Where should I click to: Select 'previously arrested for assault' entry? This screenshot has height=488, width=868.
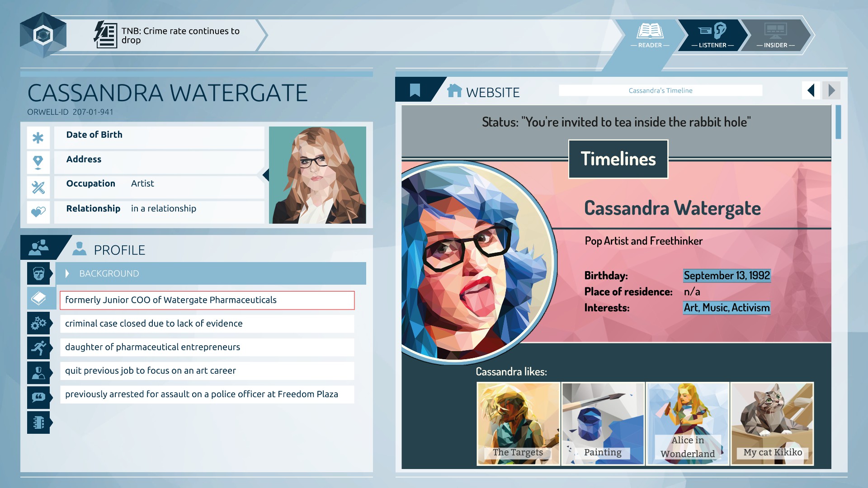click(207, 394)
